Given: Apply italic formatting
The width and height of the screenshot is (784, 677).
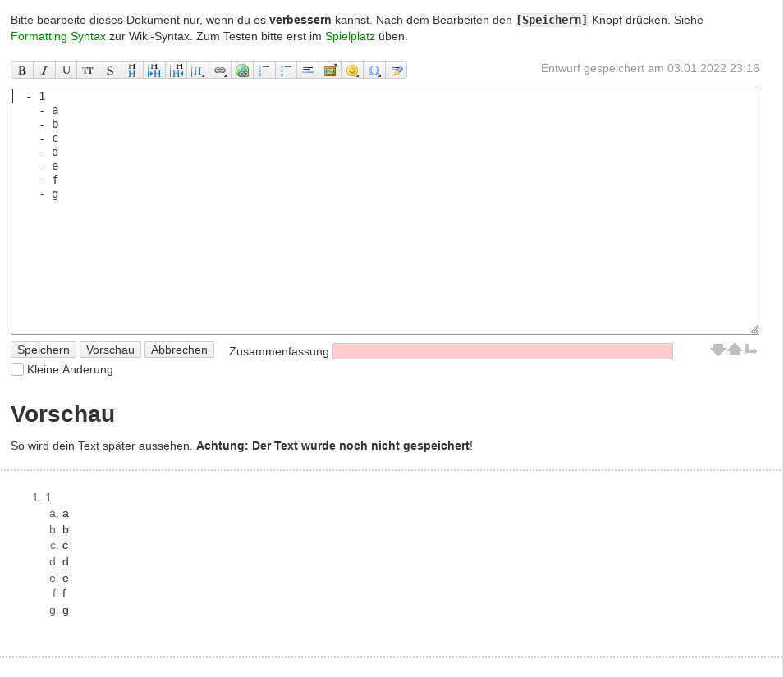Looking at the screenshot, I should (44, 71).
